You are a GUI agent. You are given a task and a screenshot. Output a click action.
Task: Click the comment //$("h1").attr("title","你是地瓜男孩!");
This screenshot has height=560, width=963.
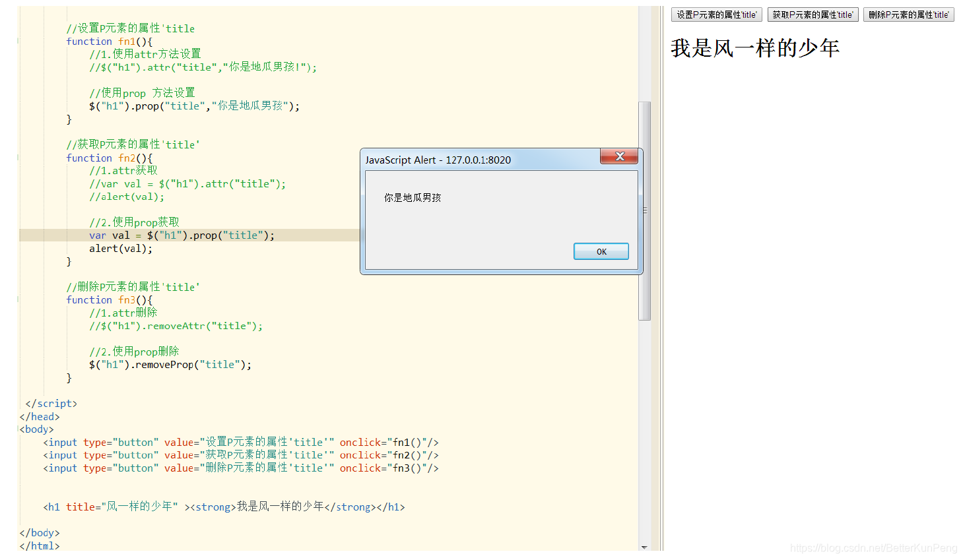pyautogui.click(x=203, y=67)
